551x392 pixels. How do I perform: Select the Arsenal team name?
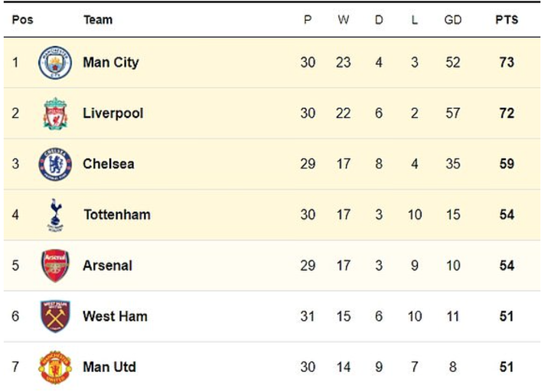coord(107,266)
